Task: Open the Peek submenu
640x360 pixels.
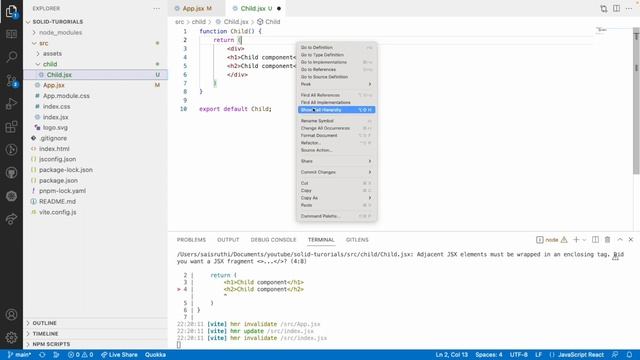Action: [336, 84]
